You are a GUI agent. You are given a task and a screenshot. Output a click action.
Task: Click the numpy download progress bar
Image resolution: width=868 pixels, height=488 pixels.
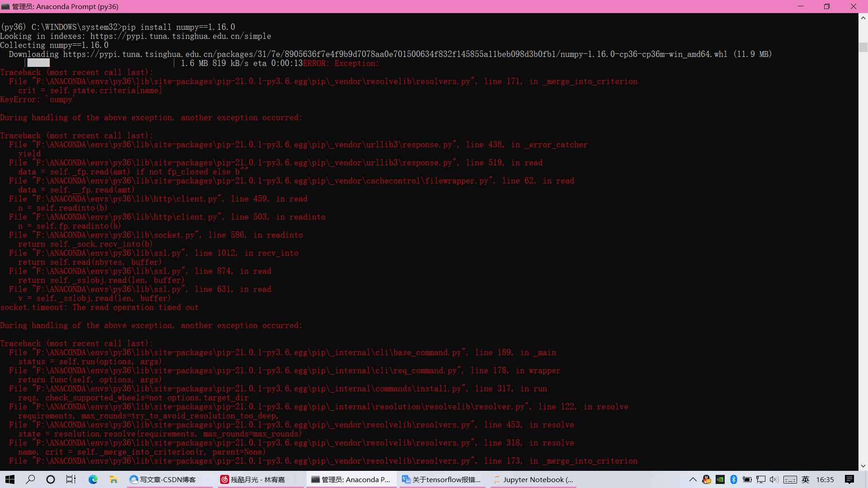(x=38, y=63)
